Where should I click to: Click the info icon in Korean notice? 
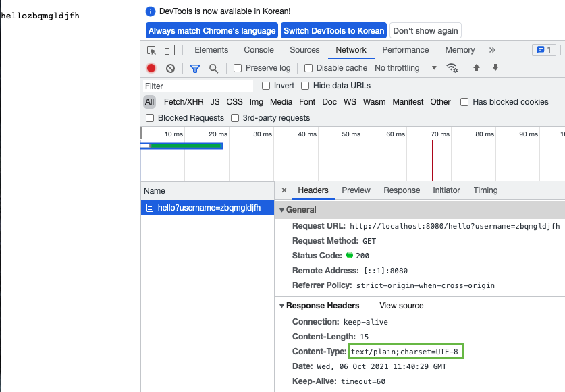pyautogui.click(x=151, y=11)
